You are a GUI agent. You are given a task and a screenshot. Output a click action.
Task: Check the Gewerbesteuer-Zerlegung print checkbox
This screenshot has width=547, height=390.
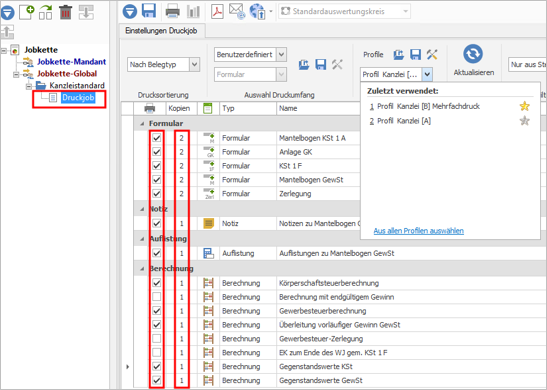click(x=157, y=339)
